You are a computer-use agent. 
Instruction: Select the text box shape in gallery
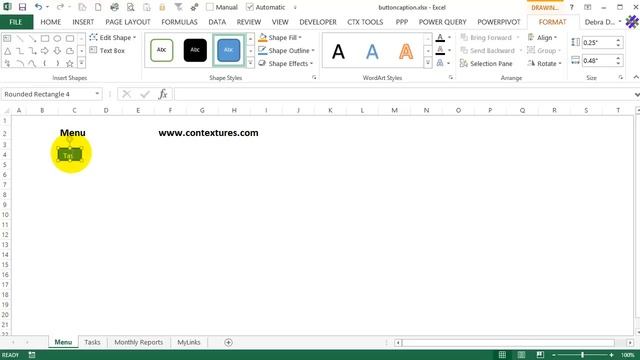coord(8,38)
